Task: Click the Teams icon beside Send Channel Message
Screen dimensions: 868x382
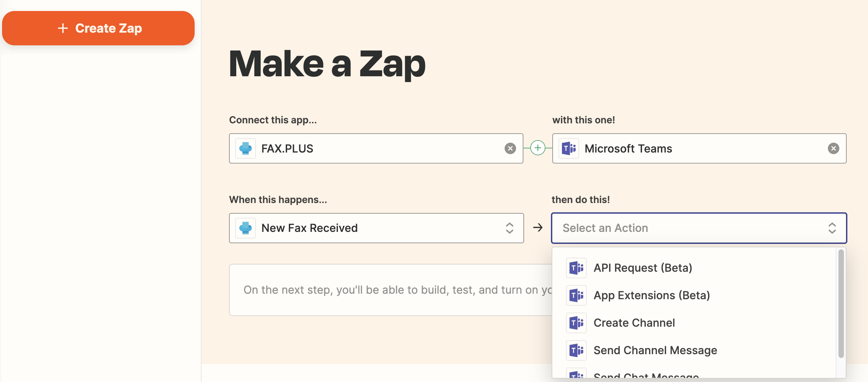Action: (576, 350)
